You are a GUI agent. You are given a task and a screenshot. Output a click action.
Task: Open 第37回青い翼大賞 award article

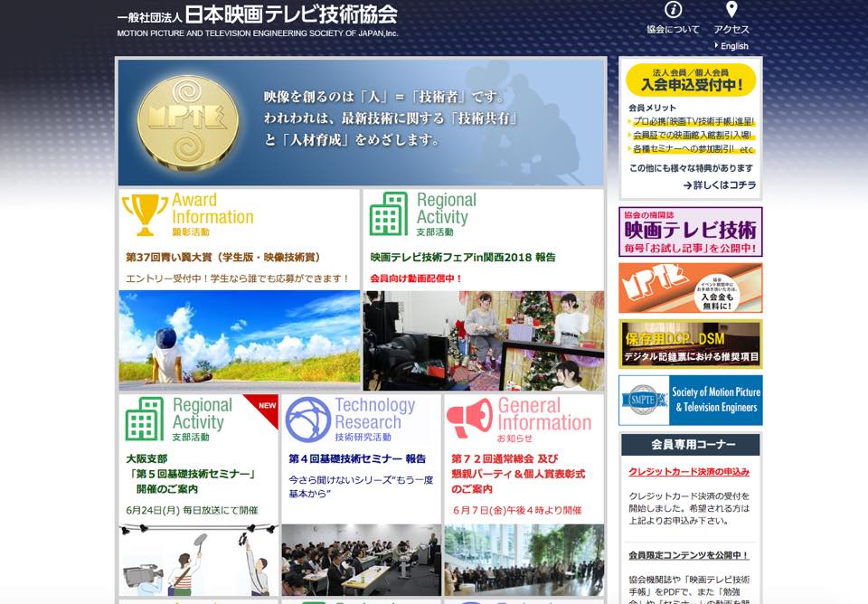pyautogui.click(x=223, y=257)
